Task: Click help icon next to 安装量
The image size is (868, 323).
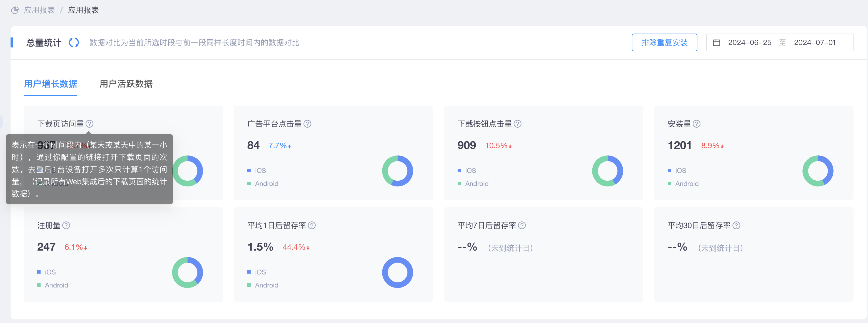Action: pyautogui.click(x=697, y=124)
